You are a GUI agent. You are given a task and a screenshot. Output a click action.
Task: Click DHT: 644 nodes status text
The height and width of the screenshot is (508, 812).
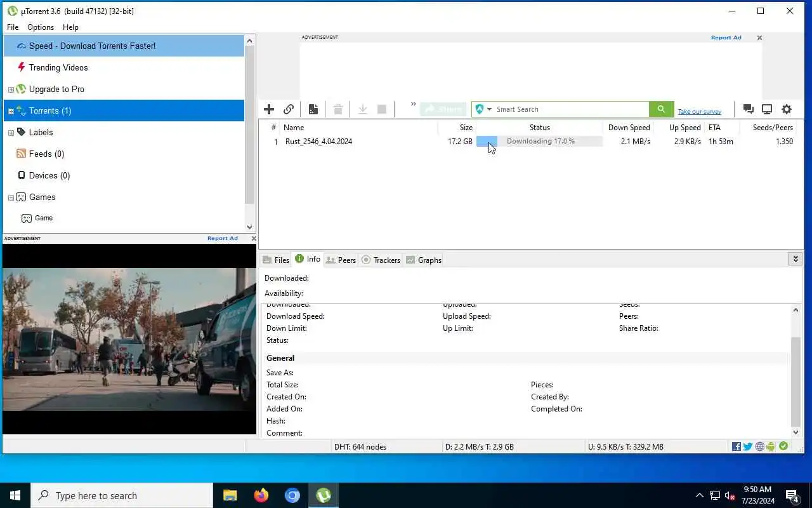(360, 447)
